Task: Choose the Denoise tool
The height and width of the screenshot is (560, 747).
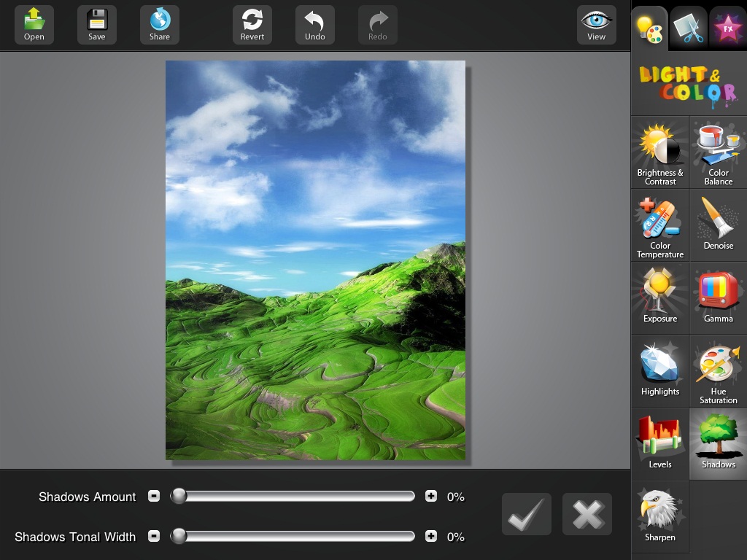Action: click(718, 225)
